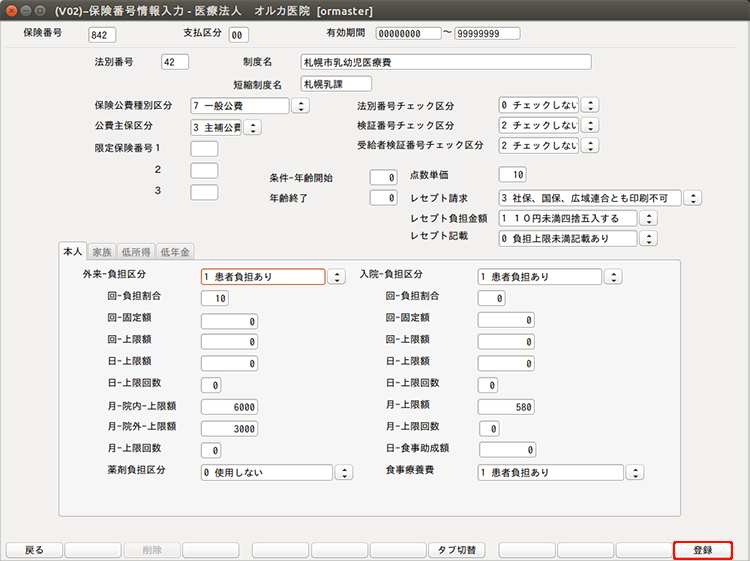Open the レセプト記載 dropdown arrow
This screenshot has width=750, height=561.
pyautogui.click(x=649, y=239)
